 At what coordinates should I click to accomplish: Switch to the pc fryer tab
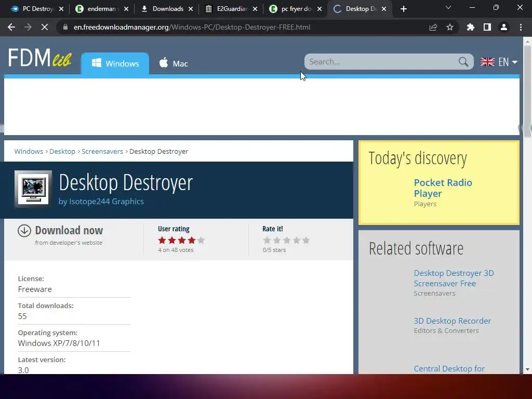pyautogui.click(x=291, y=9)
